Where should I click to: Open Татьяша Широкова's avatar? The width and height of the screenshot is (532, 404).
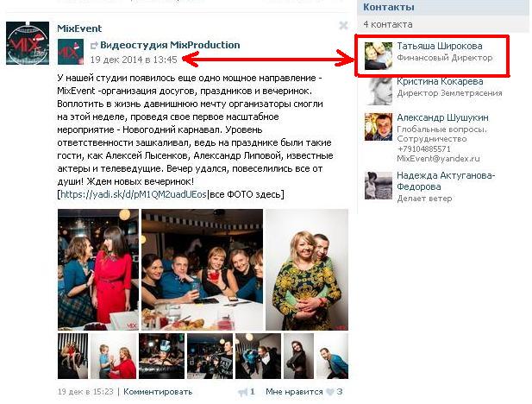click(x=378, y=56)
